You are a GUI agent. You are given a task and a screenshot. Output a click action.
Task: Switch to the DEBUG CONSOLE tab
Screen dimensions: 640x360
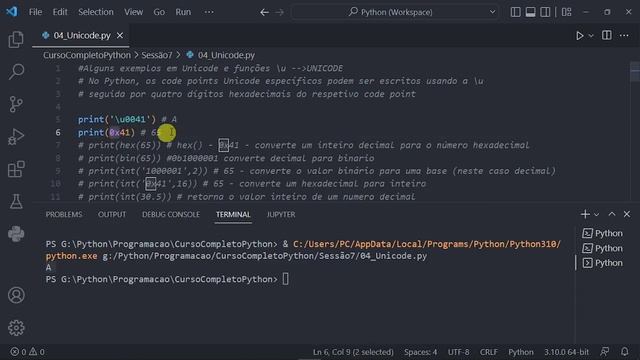[x=171, y=214]
